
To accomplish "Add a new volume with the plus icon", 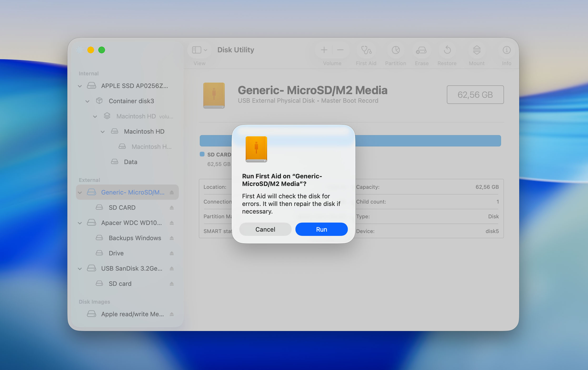I will (x=324, y=50).
